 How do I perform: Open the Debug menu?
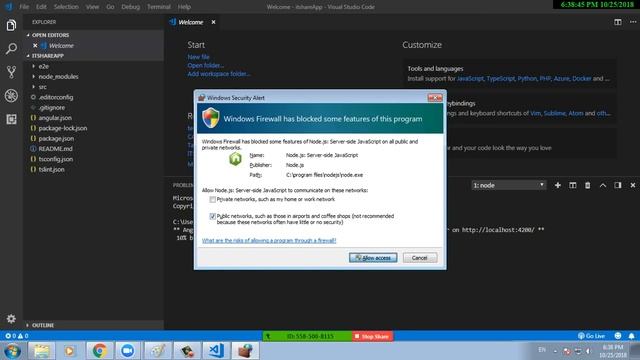(130, 7)
